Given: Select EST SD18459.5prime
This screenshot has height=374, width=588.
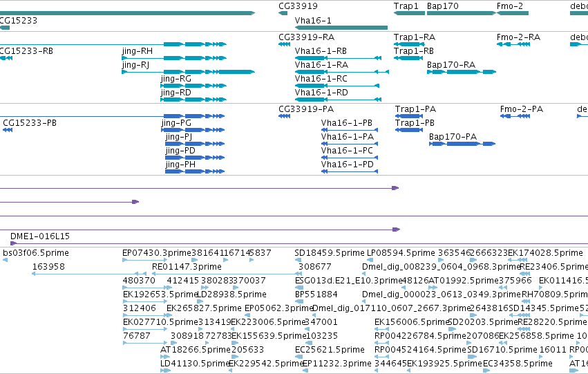Looking at the screenshot, I should pos(298,259).
